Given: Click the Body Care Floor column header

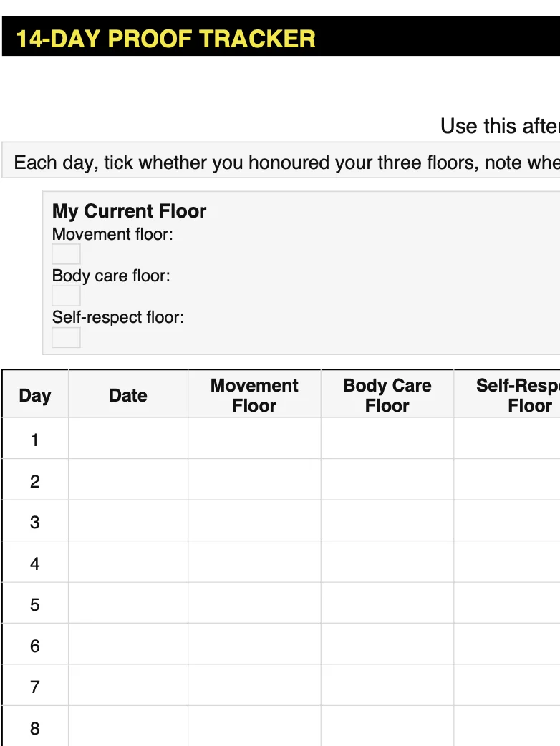Looking at the screenshot, I should pyautogui.click(x=387, y=394).
